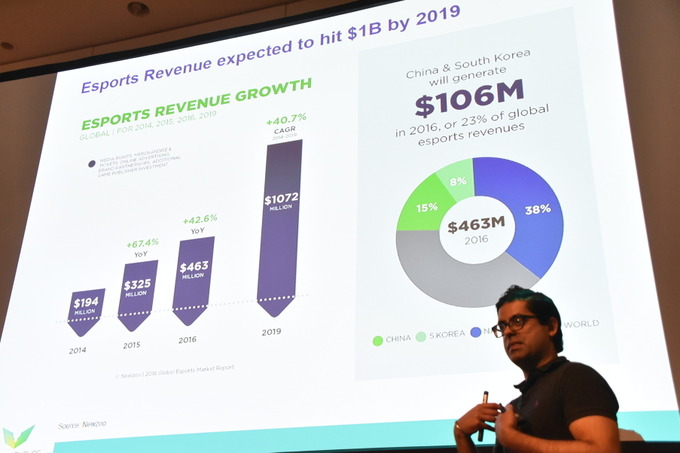The width and height of the screenshot is (680, 453).
Task: Click the blue 38% donut segment
Action: (x=530, y=212)
